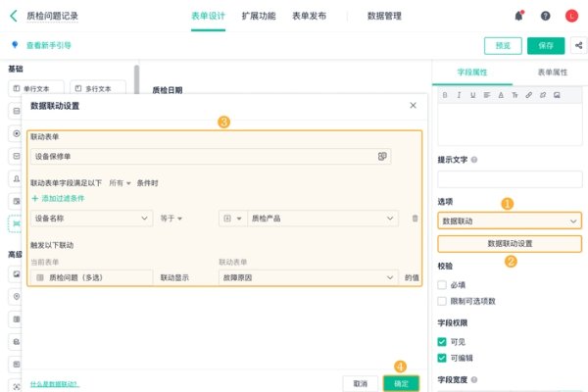
Task: Insert a link in rich text toolbar
Action: pyautogui.click(x=529, y=95)
